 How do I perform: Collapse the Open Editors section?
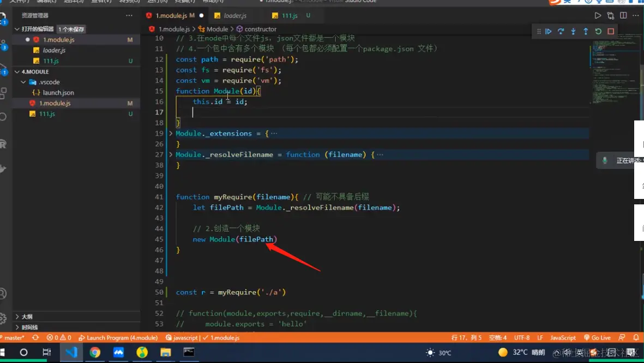tap(17, 29)
